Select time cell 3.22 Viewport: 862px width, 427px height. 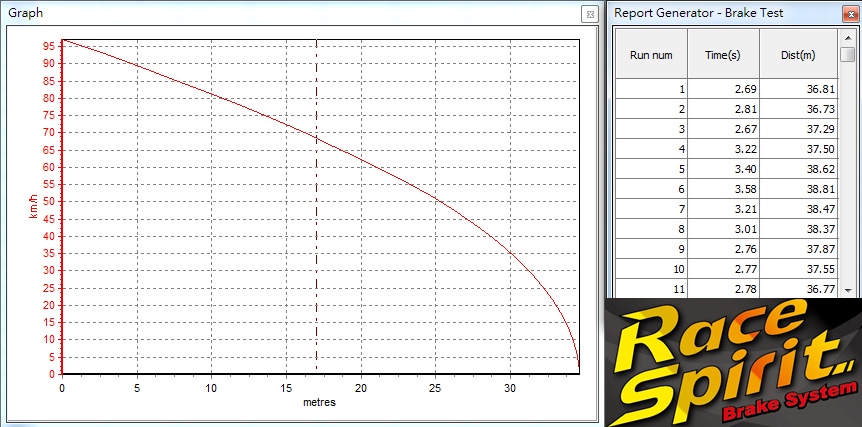tap(723, 149)
